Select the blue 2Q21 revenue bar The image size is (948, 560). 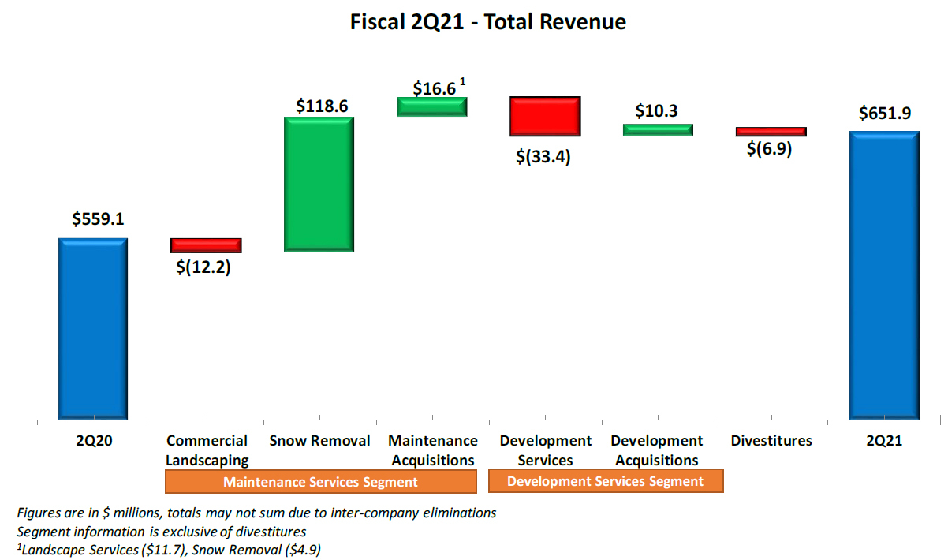[884, 274]
